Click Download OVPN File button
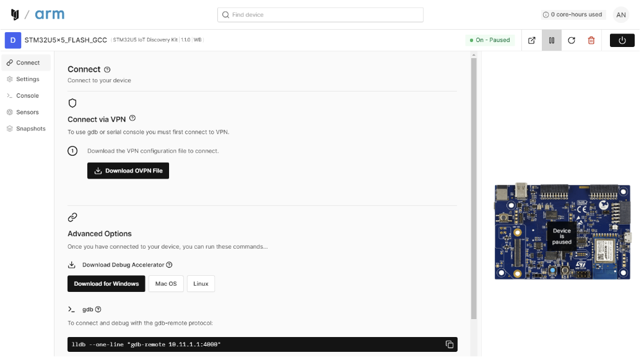This screenshot has width=644, height=363. tap(128, 171)
